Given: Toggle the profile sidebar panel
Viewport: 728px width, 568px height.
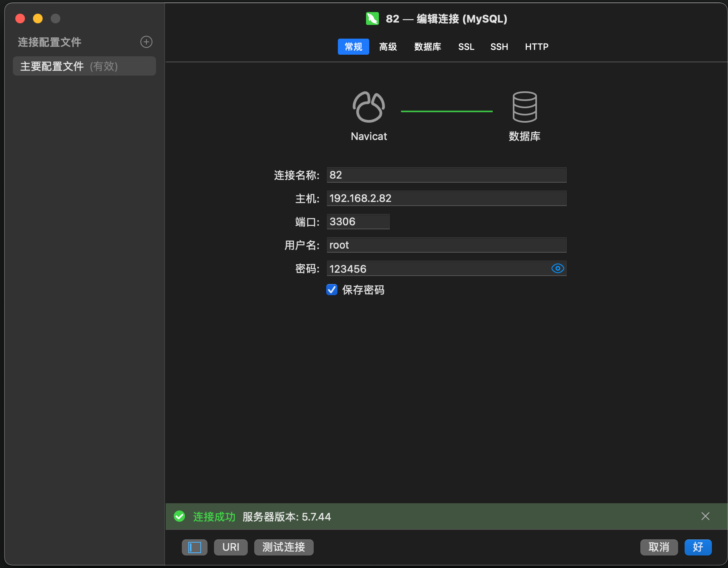Looking at the screenshot, I should 195,547.
